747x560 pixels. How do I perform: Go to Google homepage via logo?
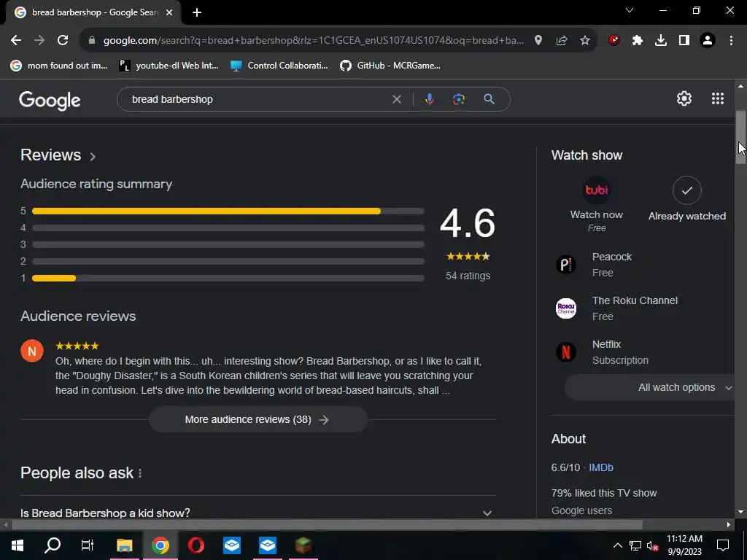tap(50, 100)
